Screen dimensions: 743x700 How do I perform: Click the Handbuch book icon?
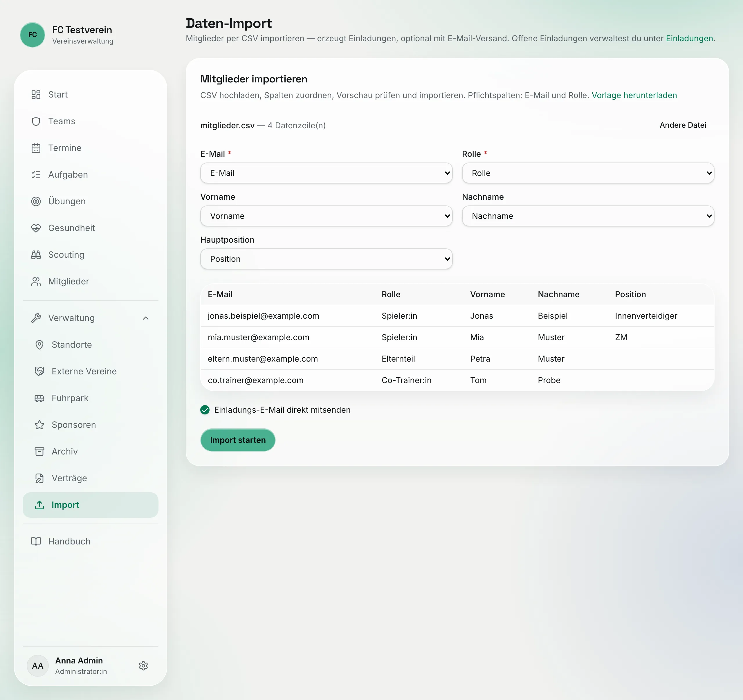pyautogui.click(x=36, y=542)
